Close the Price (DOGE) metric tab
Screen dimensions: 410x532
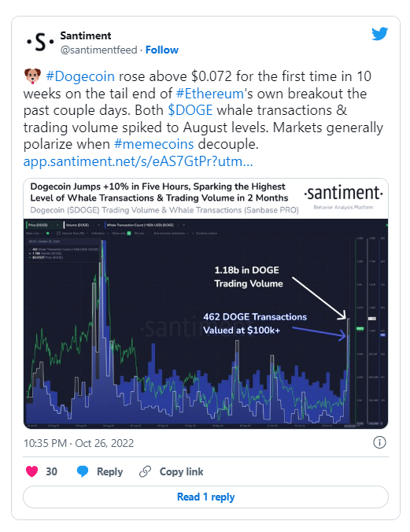57,225
